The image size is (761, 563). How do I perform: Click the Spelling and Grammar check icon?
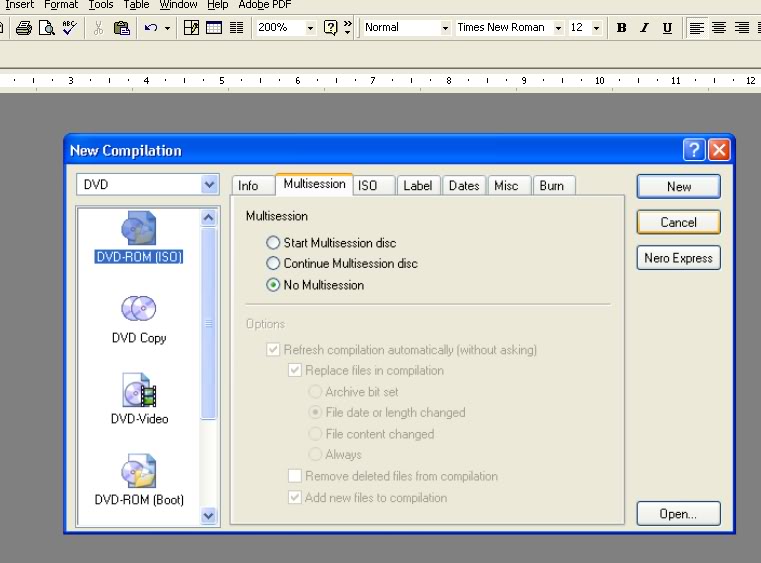69,28
